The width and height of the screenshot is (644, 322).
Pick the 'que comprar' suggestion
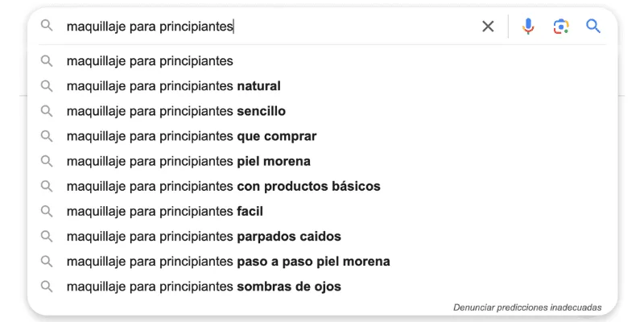(191, 136)
